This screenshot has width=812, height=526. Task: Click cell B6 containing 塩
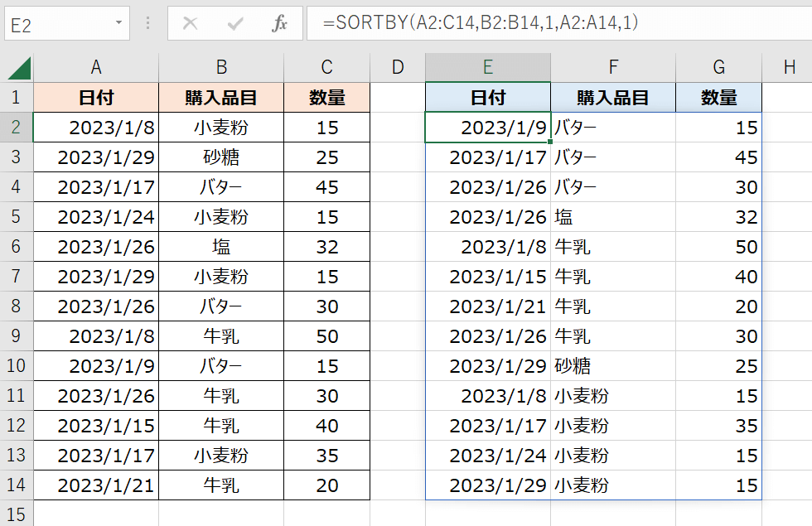221,247
